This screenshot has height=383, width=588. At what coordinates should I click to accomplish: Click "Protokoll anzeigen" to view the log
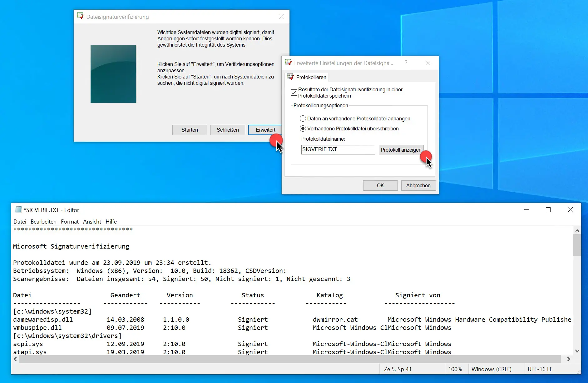click(401, 150)
